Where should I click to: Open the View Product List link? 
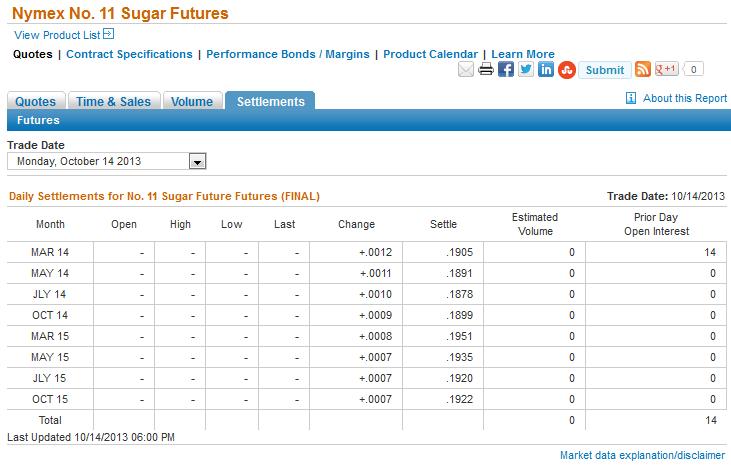[57, 35]
